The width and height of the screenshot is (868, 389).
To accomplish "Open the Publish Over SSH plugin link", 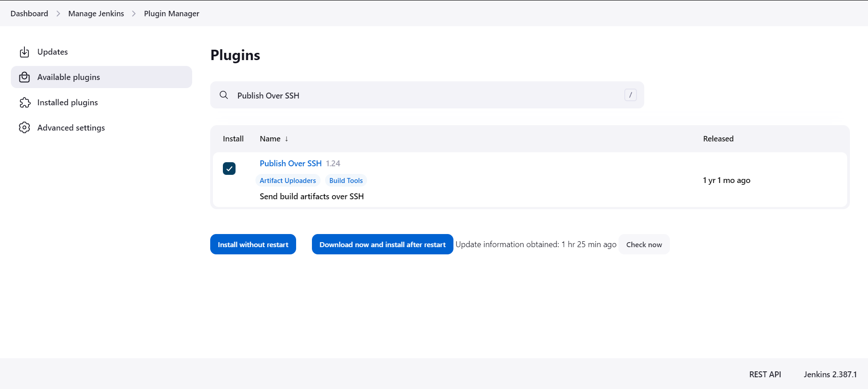I will tap(291, 164).
